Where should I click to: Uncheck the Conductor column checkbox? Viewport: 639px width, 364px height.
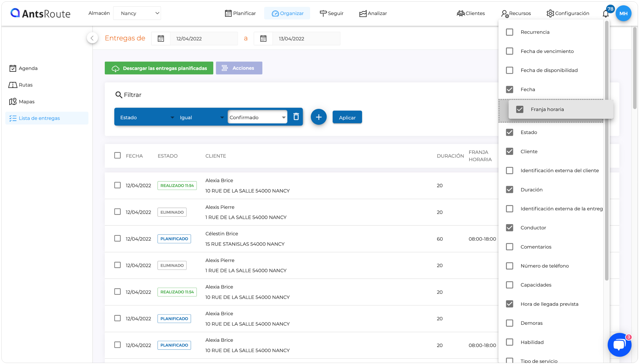pos(509,228)
